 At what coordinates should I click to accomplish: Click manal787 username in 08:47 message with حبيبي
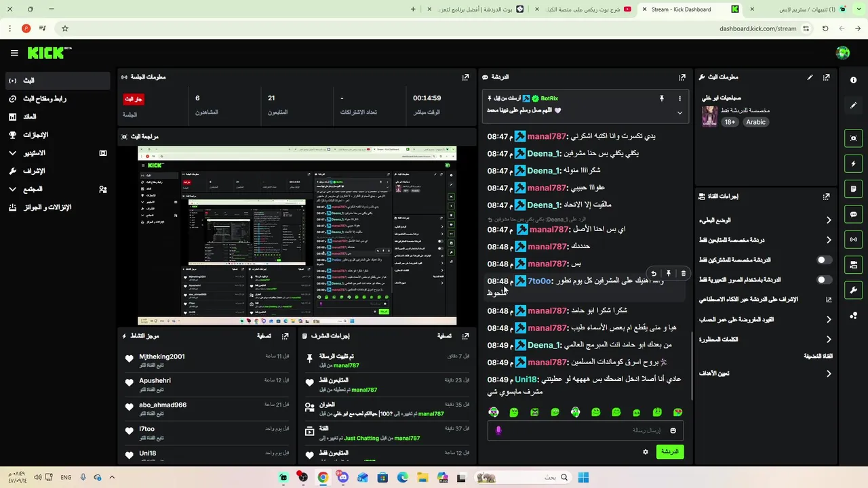547,188
